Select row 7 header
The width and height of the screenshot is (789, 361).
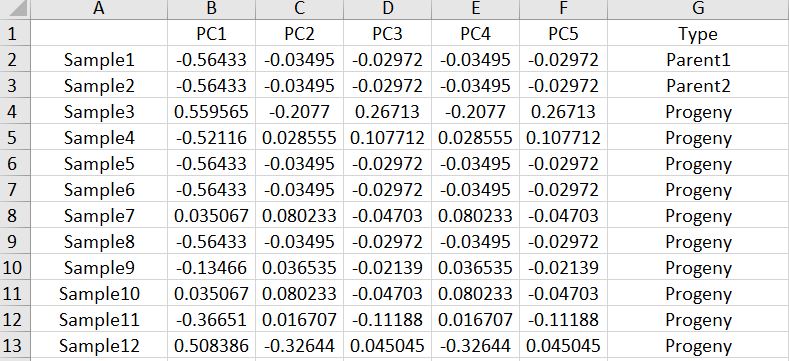click(15, 190)
